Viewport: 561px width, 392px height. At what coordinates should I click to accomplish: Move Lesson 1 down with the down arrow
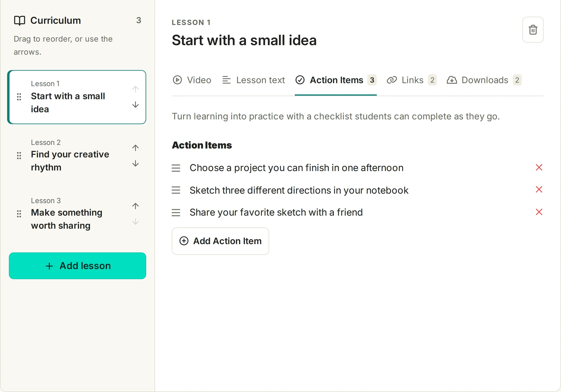[x=135, y=105]
